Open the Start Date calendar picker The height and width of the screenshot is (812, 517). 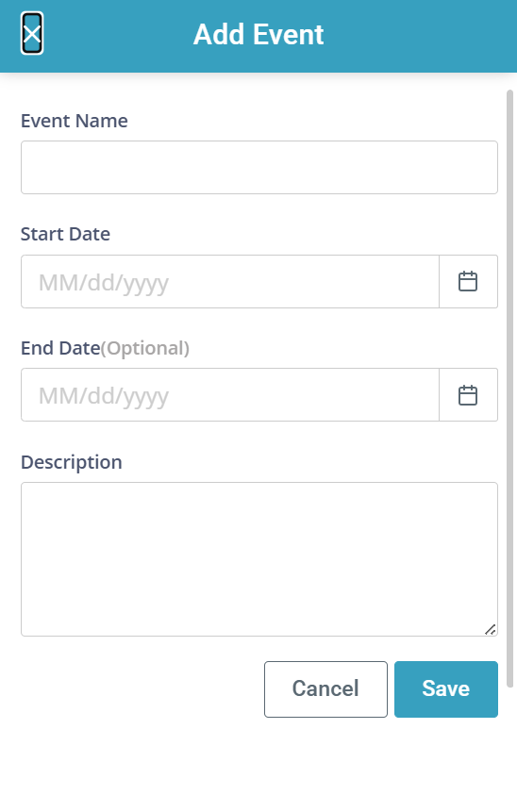468,282
